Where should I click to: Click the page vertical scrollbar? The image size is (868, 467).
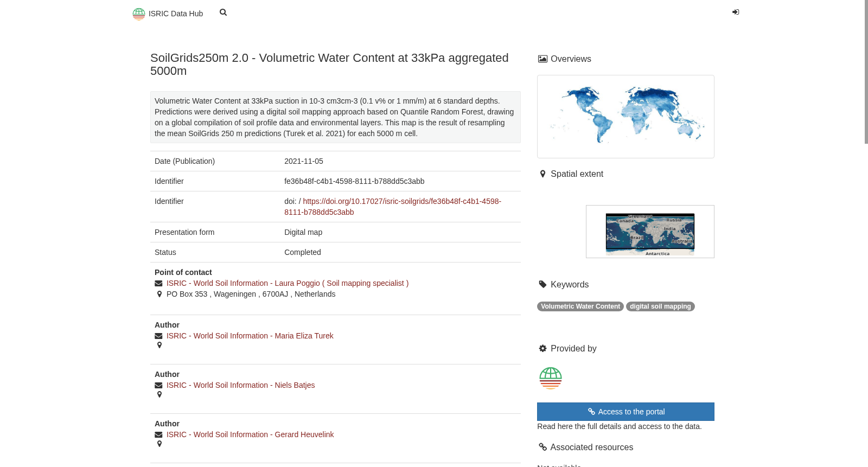click(866, 72)
